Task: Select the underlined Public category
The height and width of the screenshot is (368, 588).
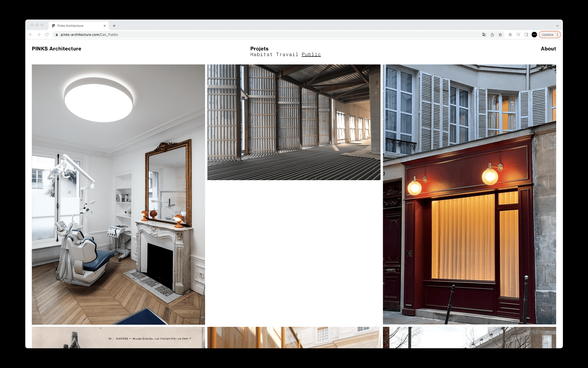Action: pyautogui.click(x=311, y=55)
